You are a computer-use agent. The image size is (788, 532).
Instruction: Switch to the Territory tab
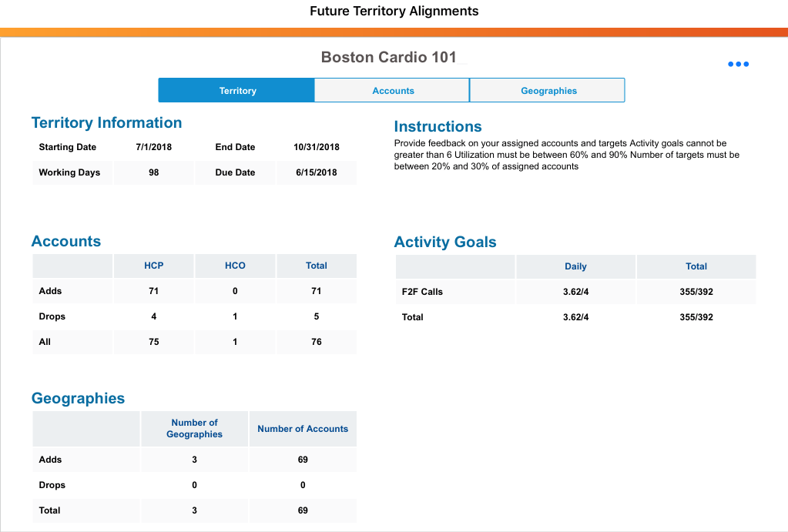click(x=237, y=91)
